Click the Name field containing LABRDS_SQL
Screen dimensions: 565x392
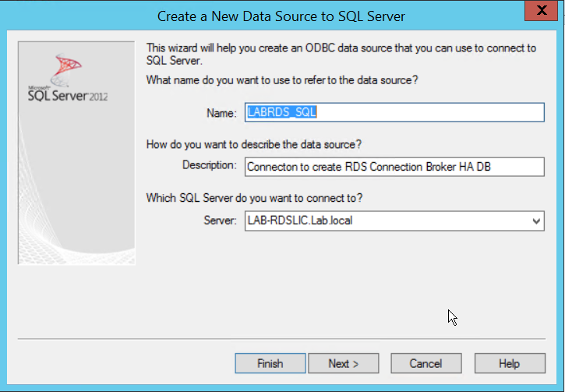pyautogui.click(x=394, y=112)
